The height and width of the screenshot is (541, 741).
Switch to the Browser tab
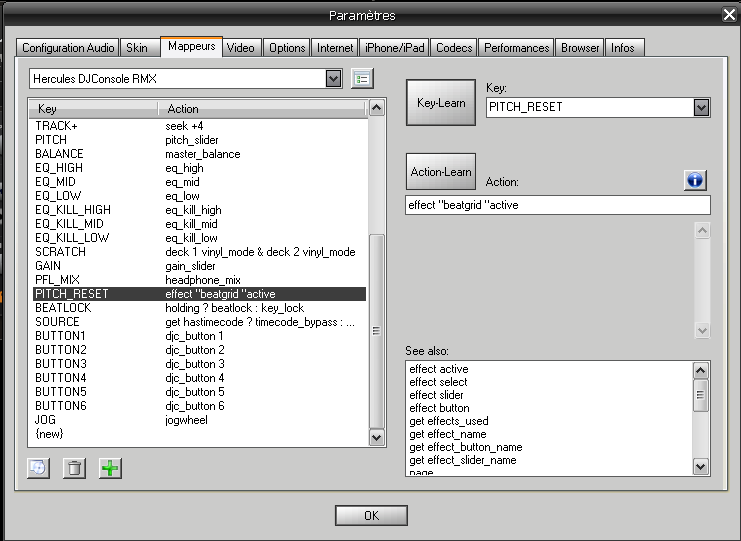coord(580,48)
